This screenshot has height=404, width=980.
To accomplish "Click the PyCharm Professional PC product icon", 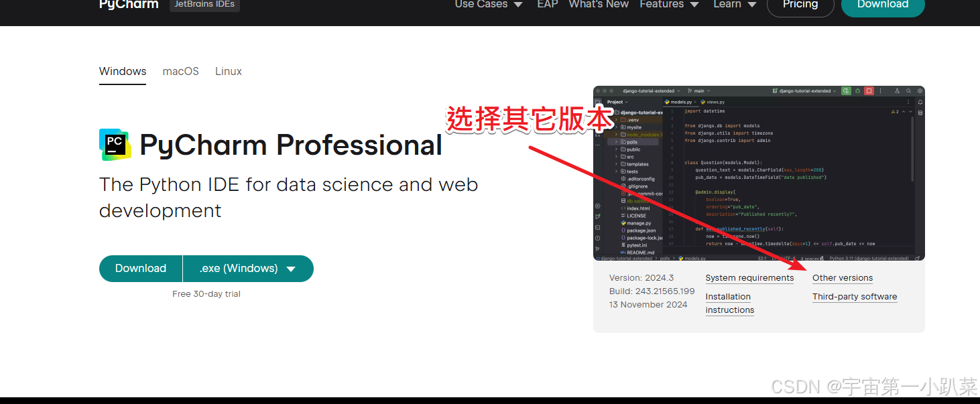I will 115,145.
